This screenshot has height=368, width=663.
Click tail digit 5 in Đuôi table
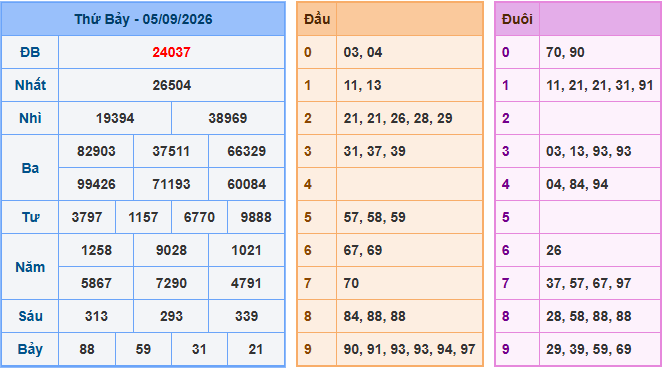click(x=506, y=217)
